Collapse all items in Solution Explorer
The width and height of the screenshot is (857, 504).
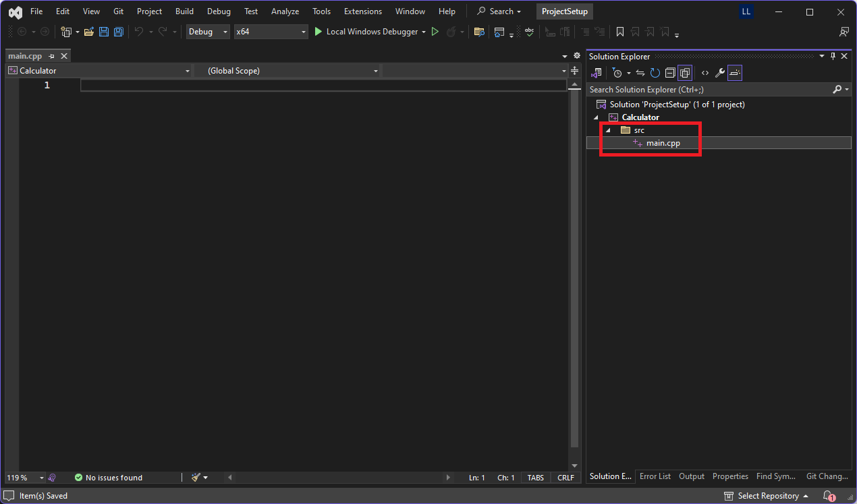coord(670,73)
